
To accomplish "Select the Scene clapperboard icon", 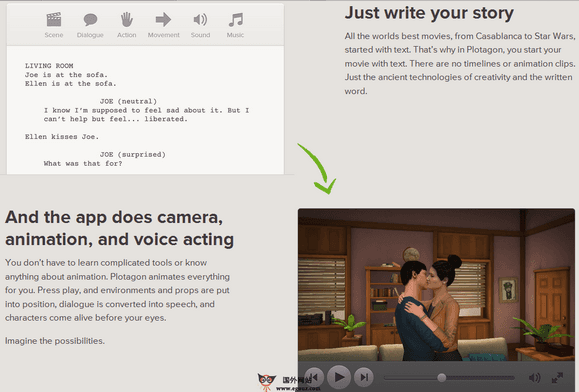I will 54,20.
